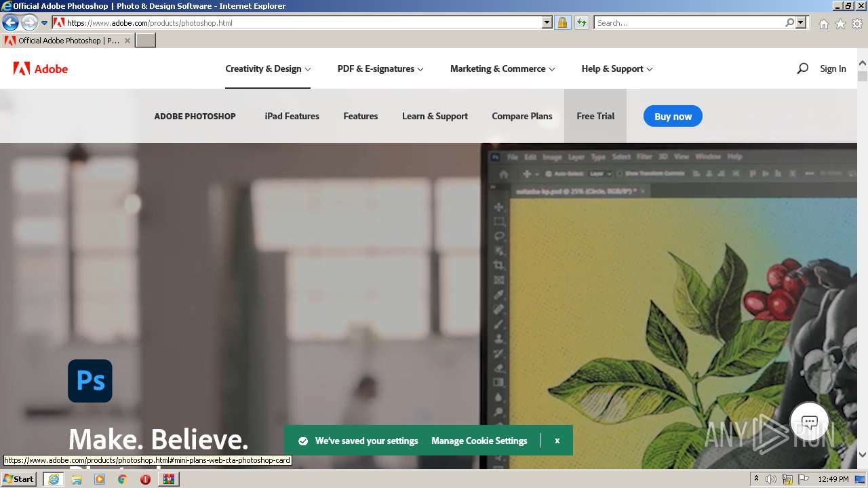The width and height of the screenshot is (868, 488).
Task: Open Learn & Support page
Action: (435, 116)
